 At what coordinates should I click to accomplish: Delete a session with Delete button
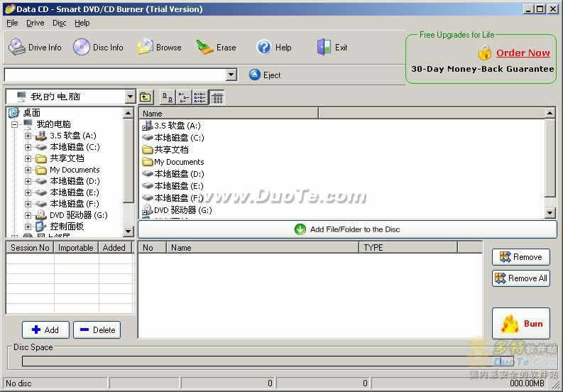point(97,330)
